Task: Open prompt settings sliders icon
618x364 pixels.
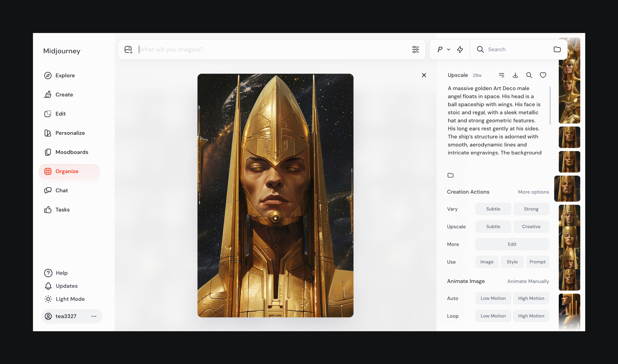Action: pos(416,50)
